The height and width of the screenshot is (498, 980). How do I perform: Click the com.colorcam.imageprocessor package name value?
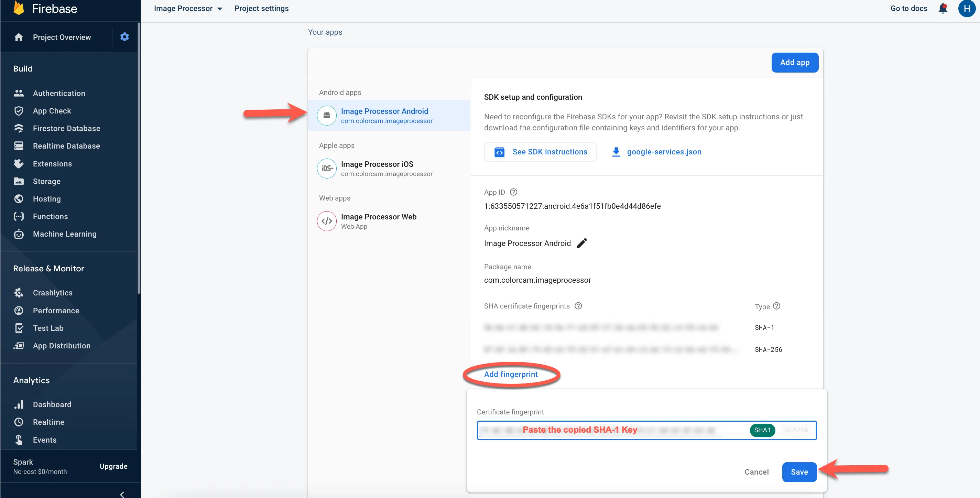pyautogui.click(x=537, y=280)
